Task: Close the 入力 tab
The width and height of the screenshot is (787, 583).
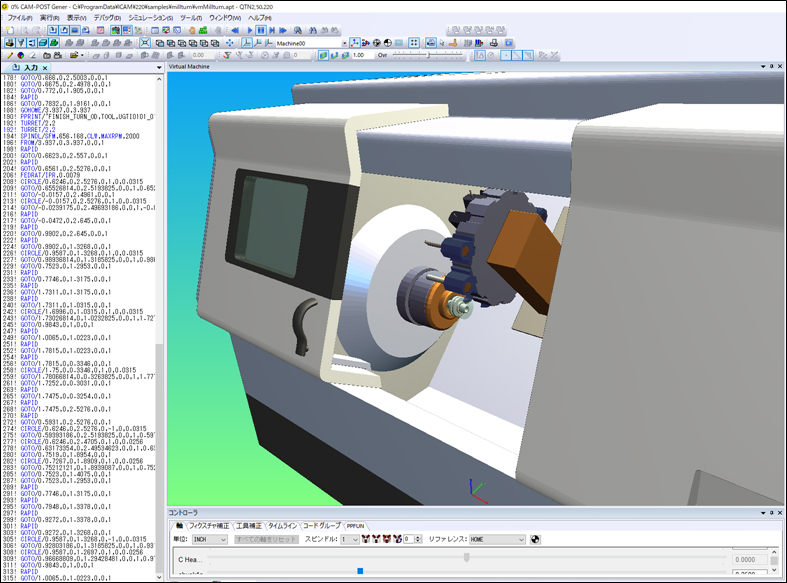Action: point(45,68)
